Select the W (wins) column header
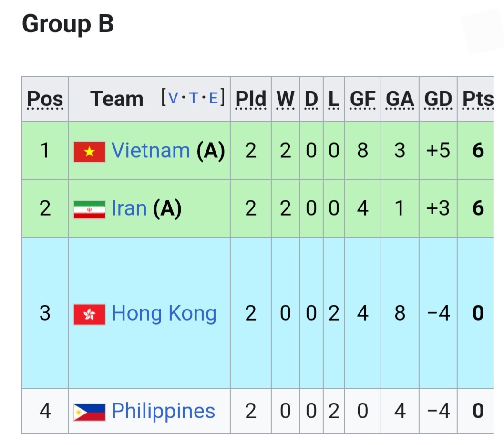 [286, 99]
